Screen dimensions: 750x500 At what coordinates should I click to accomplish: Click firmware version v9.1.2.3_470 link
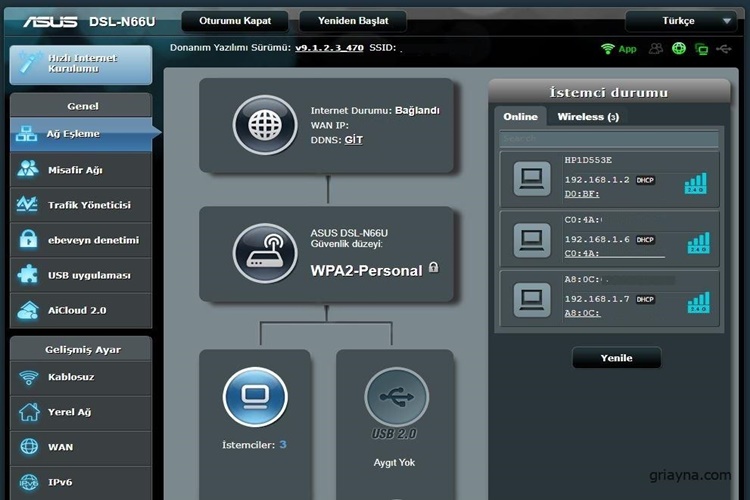tap(329, 48)
